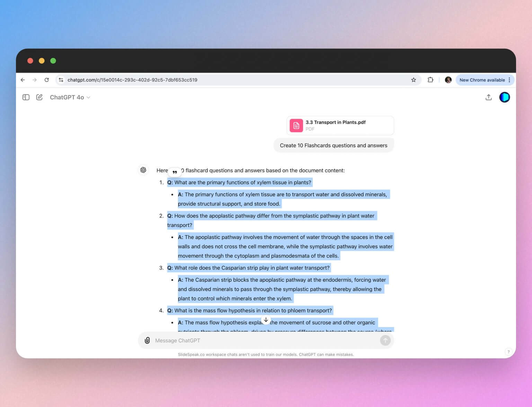Click the ChatGPT logo beside the response
Screen dimensions: 532x407
[143, 170]
